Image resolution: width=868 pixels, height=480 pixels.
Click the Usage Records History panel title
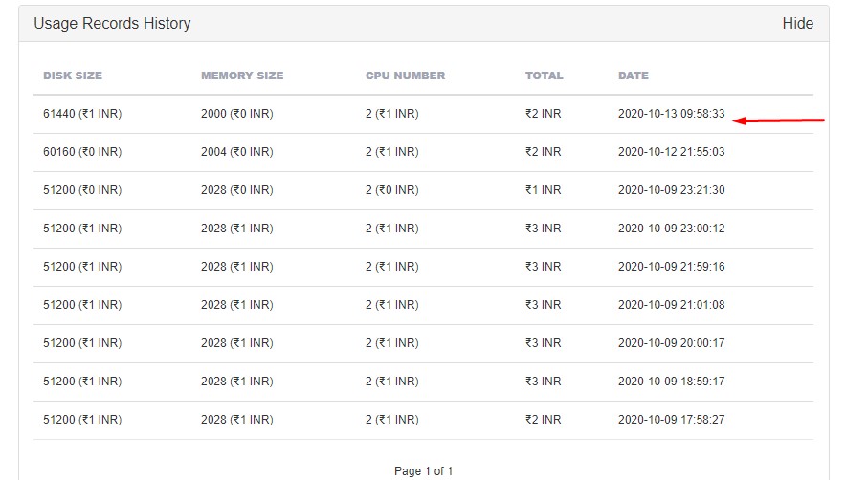tap(112, 24)
